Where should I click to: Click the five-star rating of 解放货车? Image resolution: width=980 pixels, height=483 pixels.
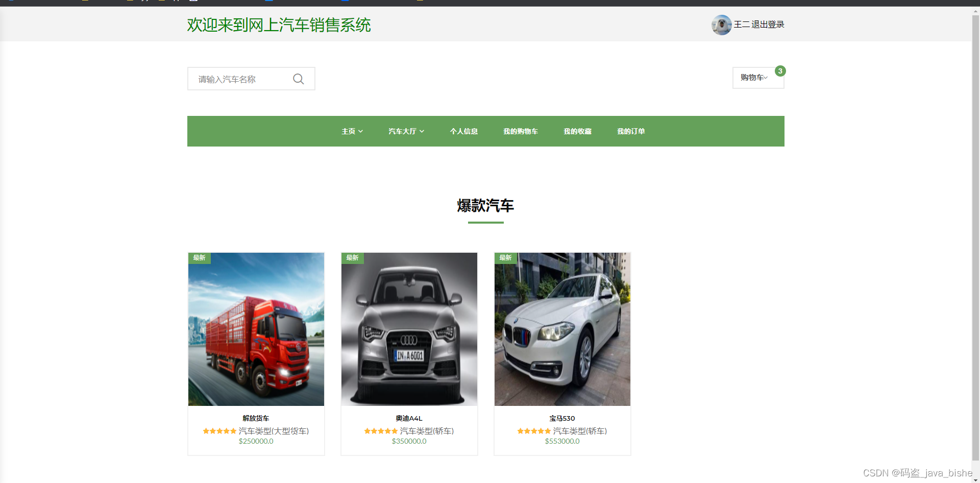219,431
